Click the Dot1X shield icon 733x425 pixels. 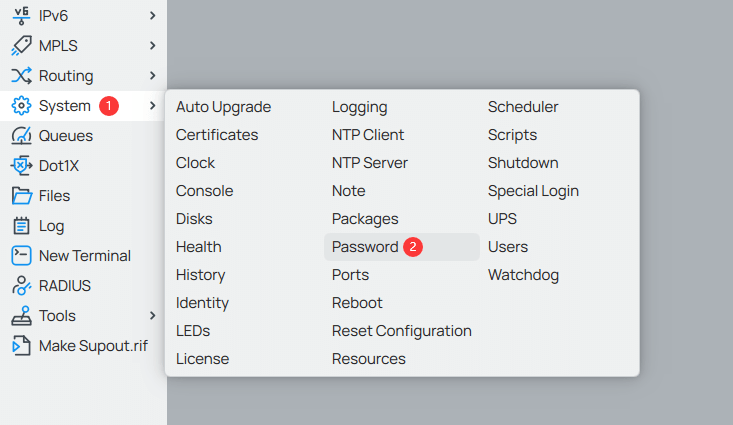pos(21,166)
